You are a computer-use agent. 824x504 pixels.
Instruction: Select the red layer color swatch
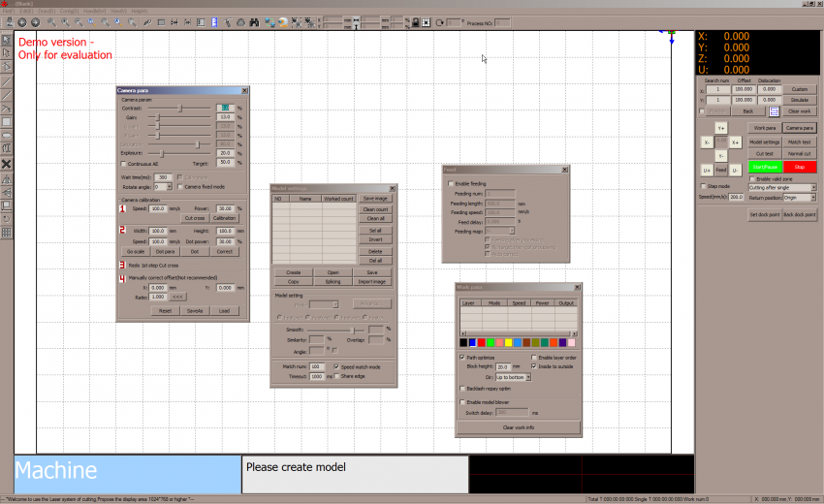[482, 343]
